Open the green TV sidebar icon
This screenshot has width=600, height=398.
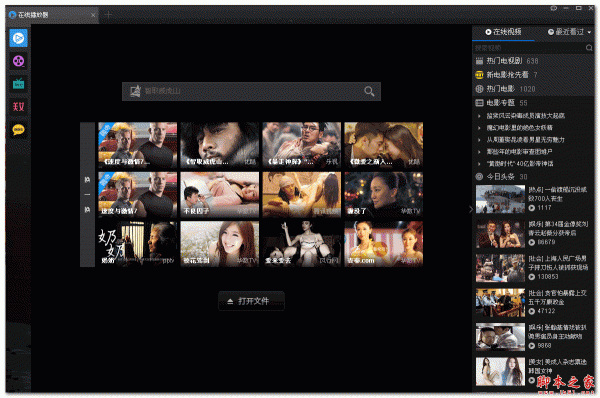18,83
